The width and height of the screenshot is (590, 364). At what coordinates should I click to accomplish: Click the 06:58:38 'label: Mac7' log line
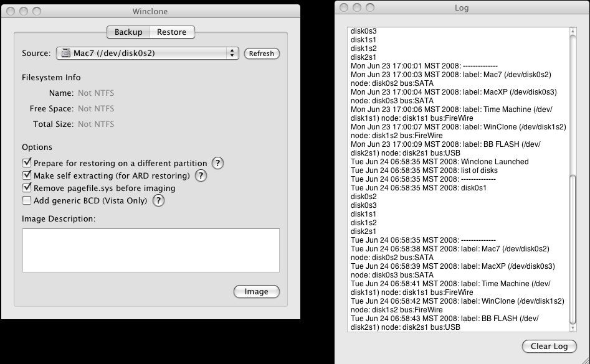(x=450, y=249)
